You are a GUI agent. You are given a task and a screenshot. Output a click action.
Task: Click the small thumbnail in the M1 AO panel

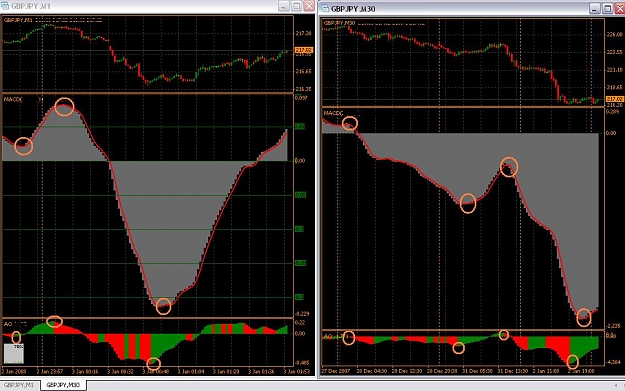coord(14,354)
